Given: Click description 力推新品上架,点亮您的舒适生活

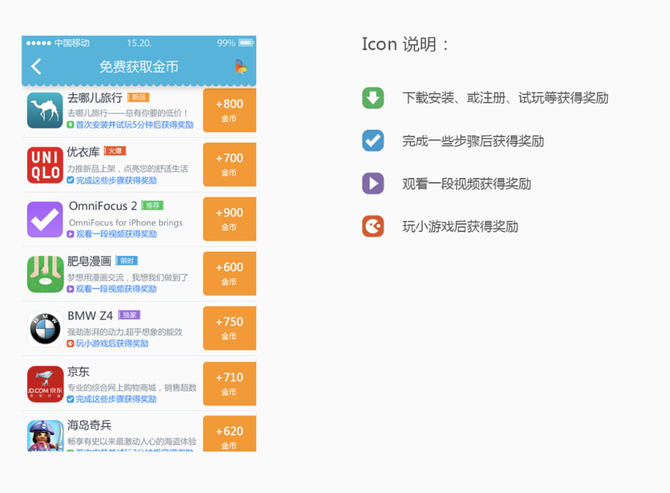Looking at the screenshot, I should click(128, 168).
